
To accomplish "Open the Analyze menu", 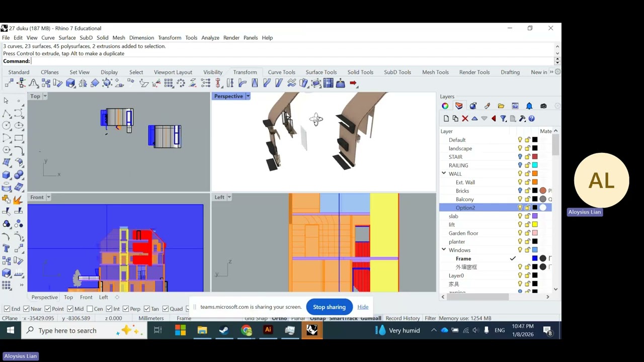I will 210,38.
